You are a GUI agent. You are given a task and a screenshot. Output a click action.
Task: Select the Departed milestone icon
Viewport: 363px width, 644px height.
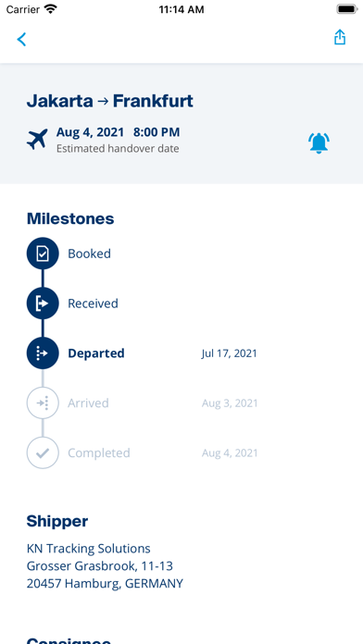tap(43, 353)
